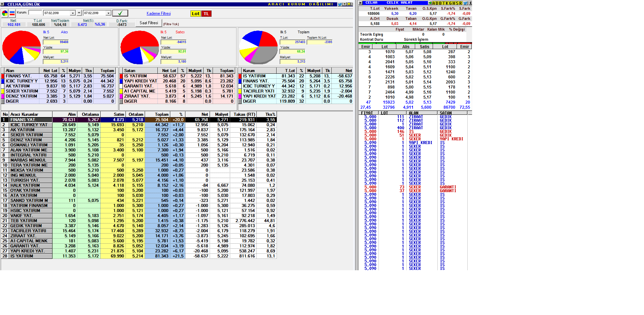Click A1 CAPITAL ME in the Satan table
The image size is (644, 315).
pyautogui.click(x=140, y=91)
